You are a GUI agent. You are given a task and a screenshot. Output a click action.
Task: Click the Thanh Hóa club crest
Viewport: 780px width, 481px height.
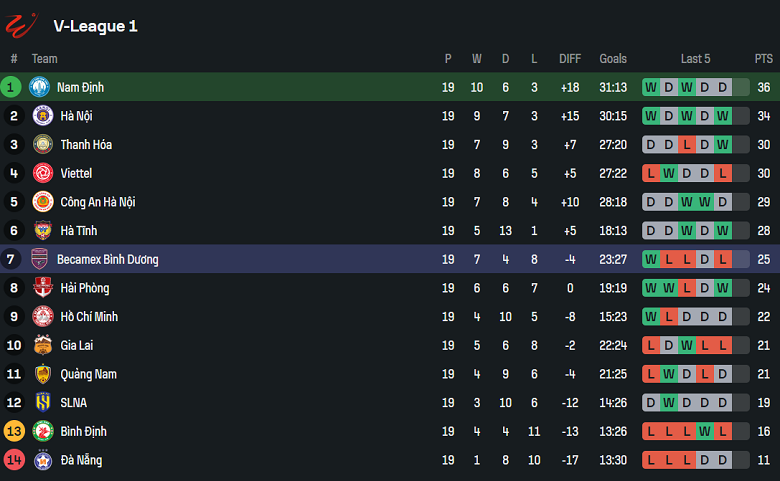(x=43, y=145)
